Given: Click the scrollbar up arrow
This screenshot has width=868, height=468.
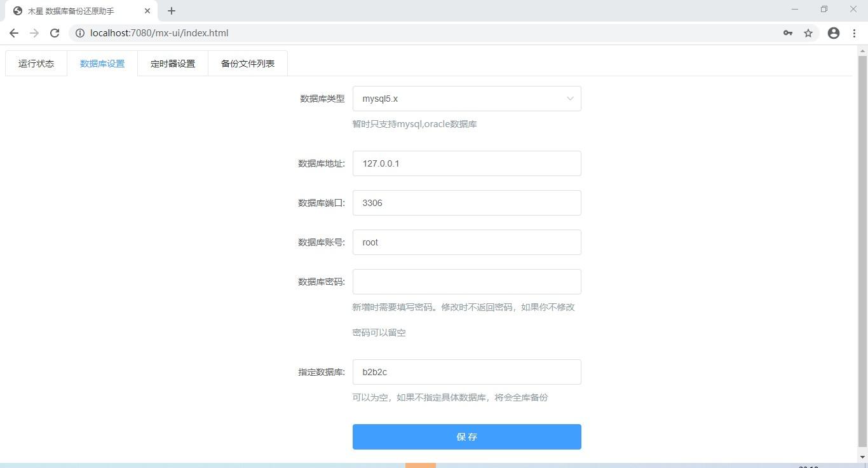Looking at the screenshot, I should (862, 50).
